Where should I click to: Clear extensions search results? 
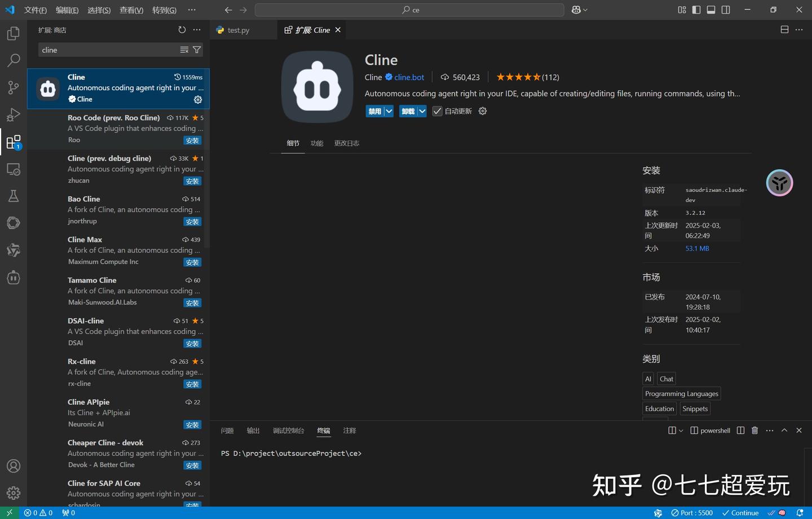184,50
